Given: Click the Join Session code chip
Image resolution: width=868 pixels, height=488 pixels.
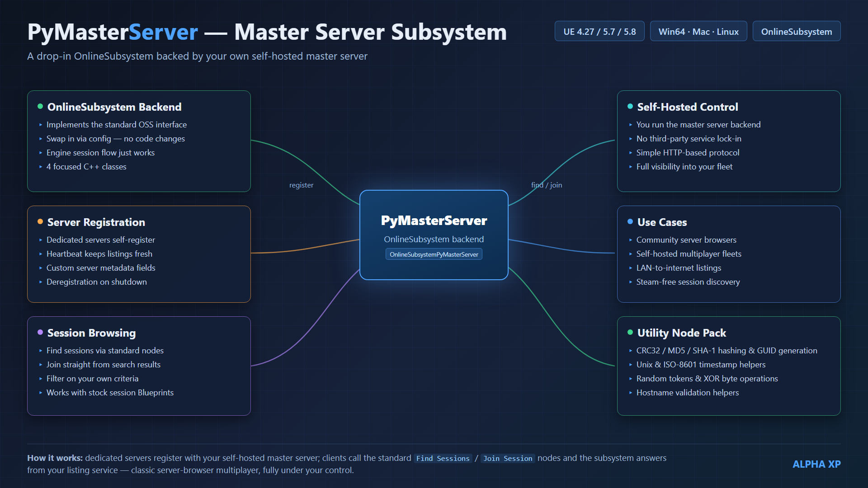Looking at the screenshot, I should click(x=508, y=459).
